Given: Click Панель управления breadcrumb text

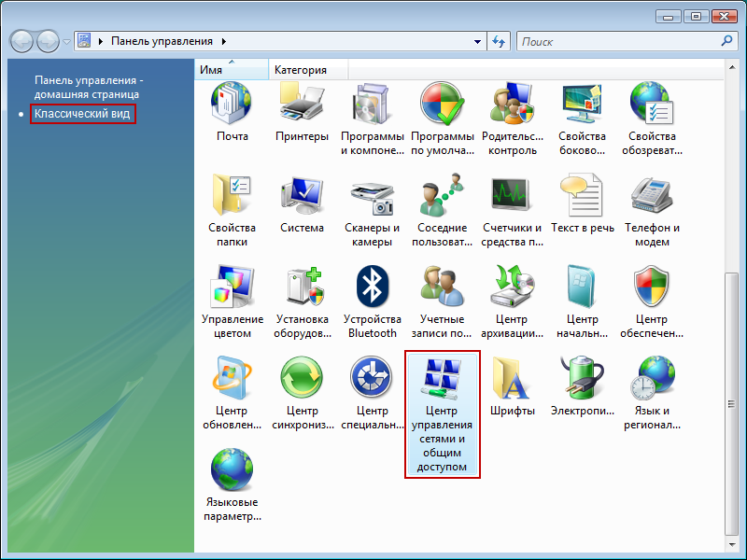Looking at the screenshot, I should (x=162, y=41).
